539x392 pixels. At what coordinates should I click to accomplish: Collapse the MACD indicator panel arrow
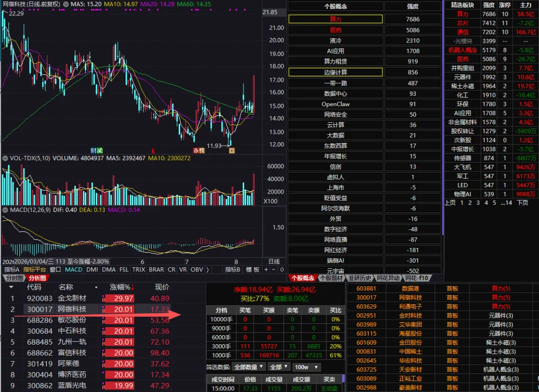coord(5,210)
